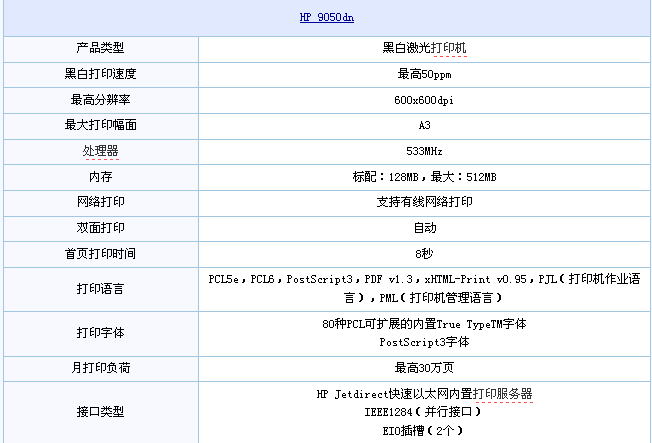
Task: Select the 最高50ppm value
Action: 424,74
